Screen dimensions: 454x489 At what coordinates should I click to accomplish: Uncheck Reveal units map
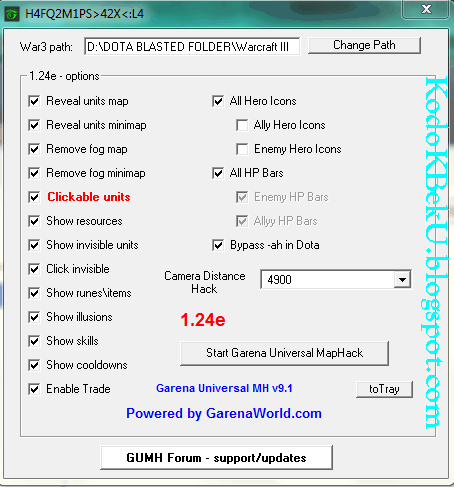tap(34, 101)
